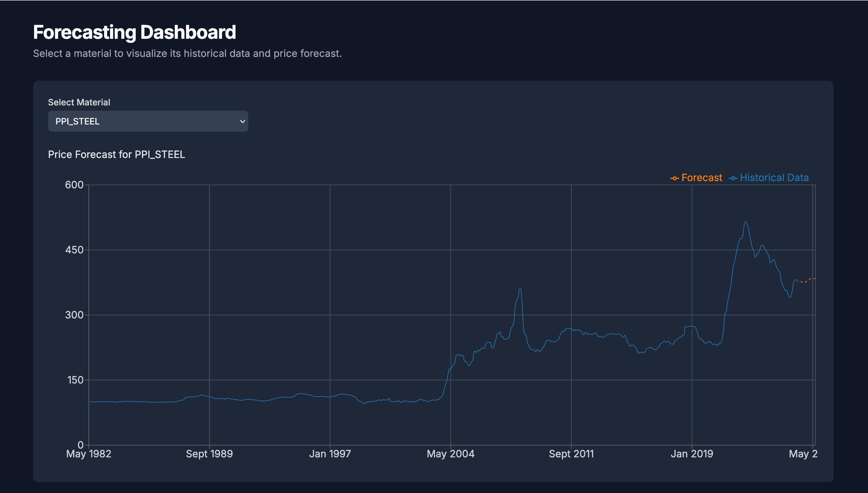Toggle the Historical Data series legend label
Viewport: 868px width, 493px height.
pyautogui.click(x=774, y=178)
